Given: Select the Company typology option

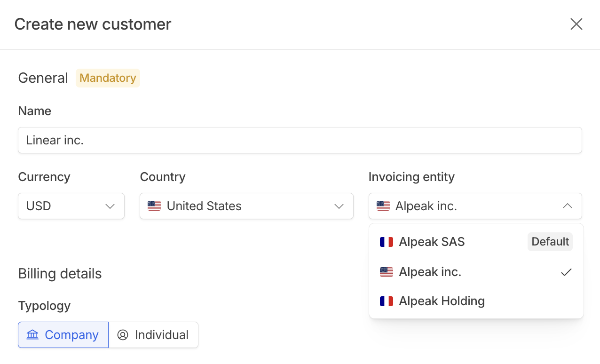Looking at the screenshot, I should pos(63,335).
